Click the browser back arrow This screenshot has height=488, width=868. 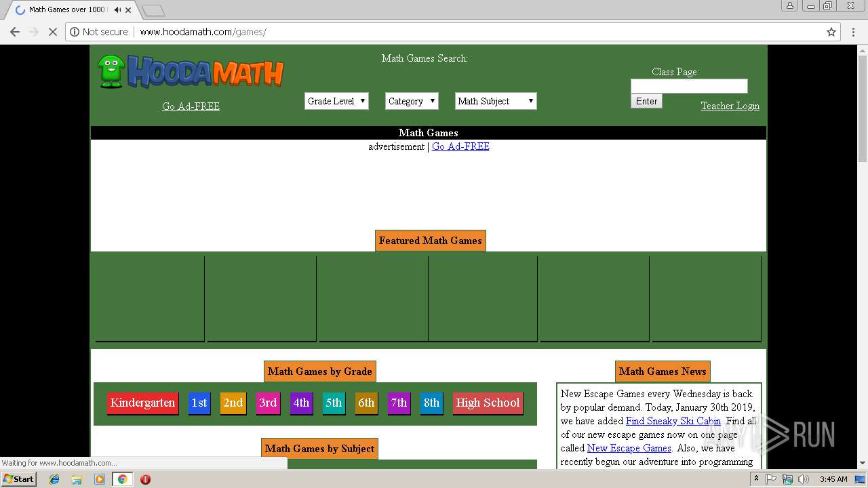[x=15, y=32]
